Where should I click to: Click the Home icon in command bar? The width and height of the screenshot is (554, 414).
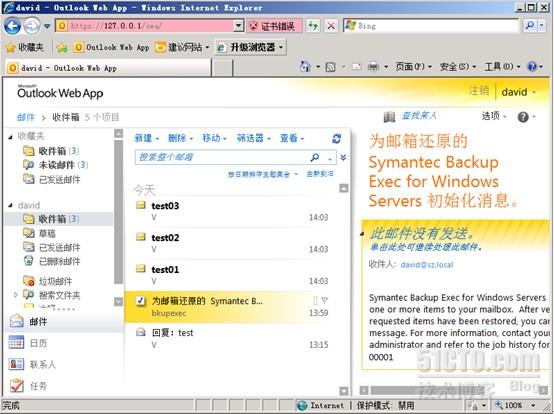(x=305, y=66)
